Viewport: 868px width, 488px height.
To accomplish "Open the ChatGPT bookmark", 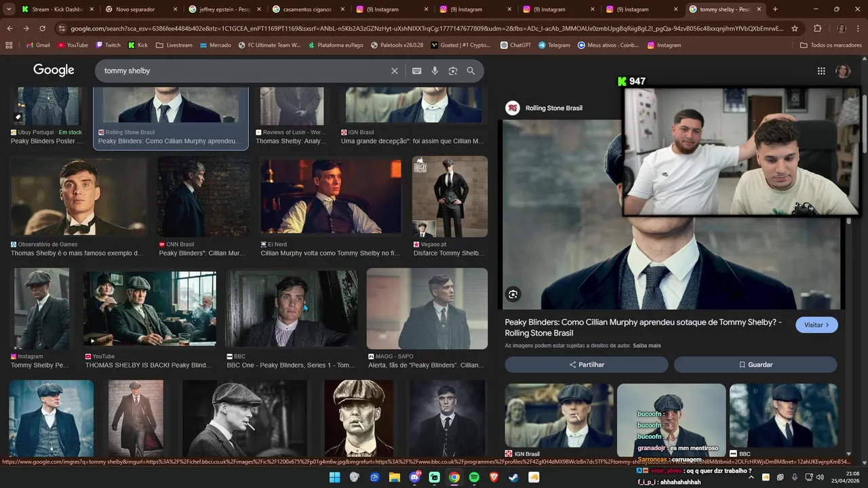I will point(515,45).
